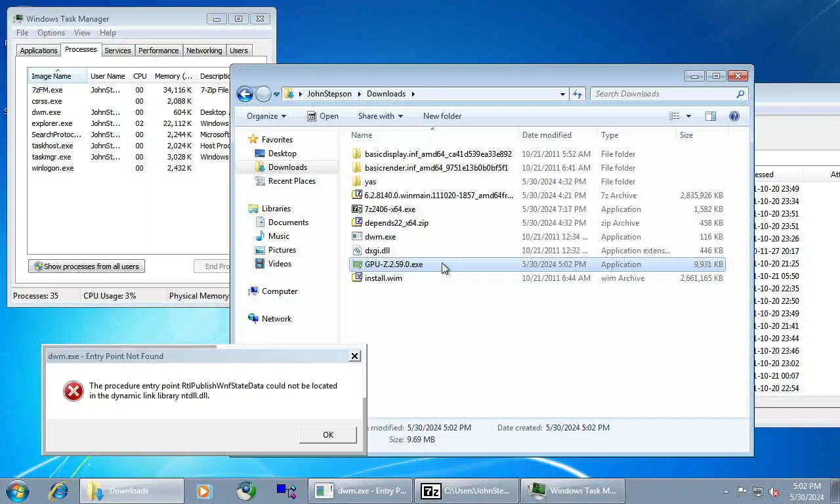
Task: Open Start menu orb
Action: tap(17, 491)
